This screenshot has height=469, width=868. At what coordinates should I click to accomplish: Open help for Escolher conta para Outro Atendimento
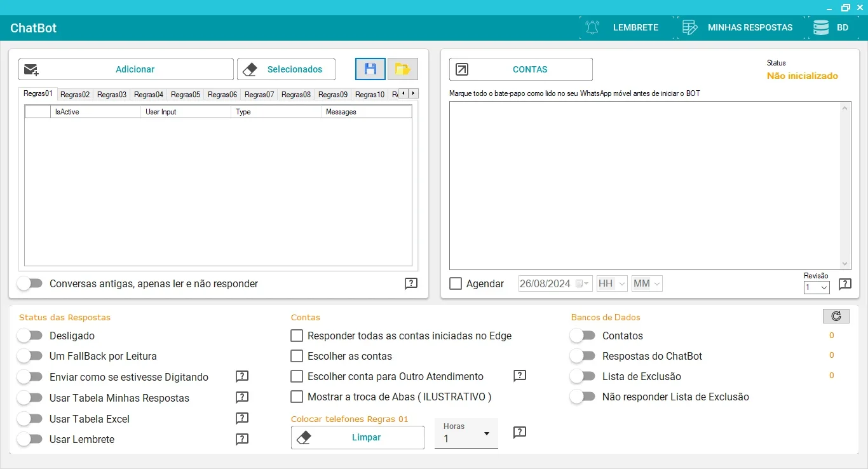coord(520,376)
